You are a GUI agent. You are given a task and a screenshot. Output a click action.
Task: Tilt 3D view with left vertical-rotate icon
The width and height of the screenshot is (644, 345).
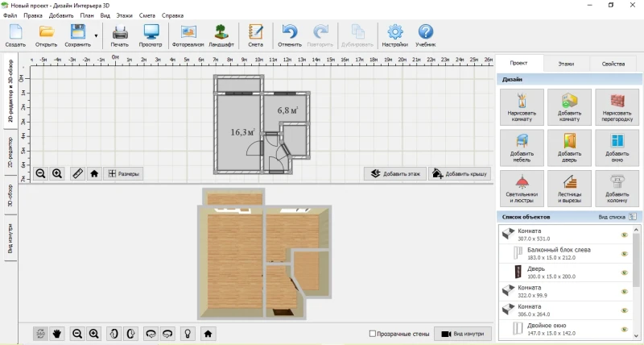point(114,334)
